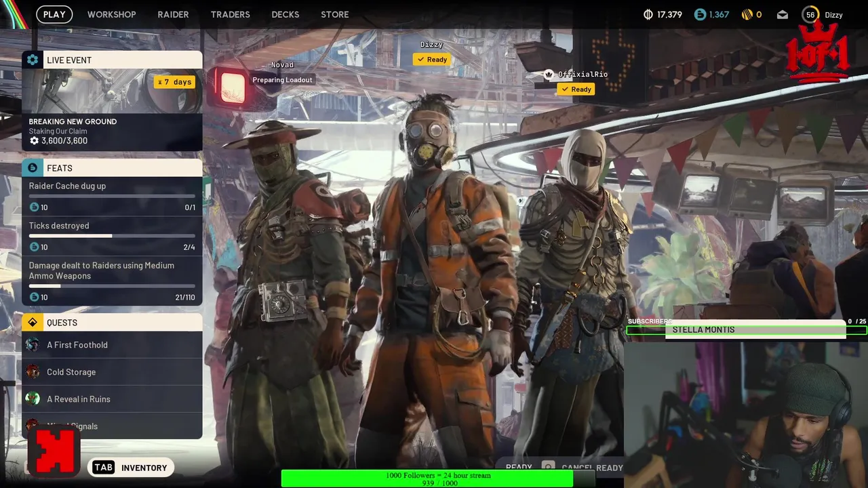Click the OffixialRio player name tag
This screenshot has height=488, width=868.
[x=583, y=75]
